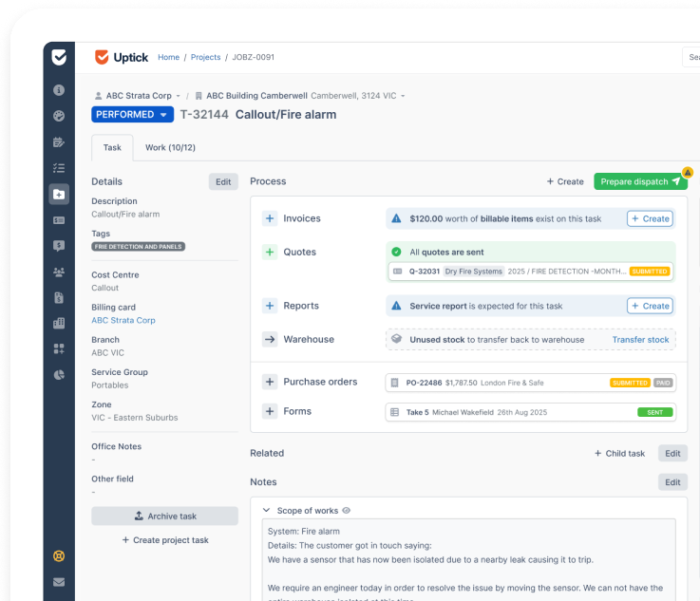Click the PAID badge on PO-22486
The width and height of the screenshot is (700, 601).
663,383
